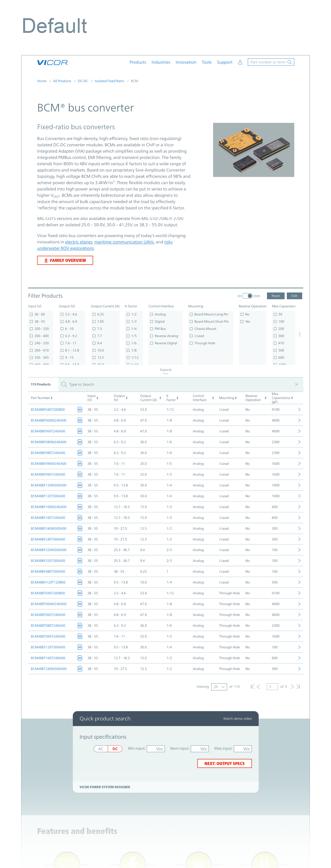The image size is (331, 868).
Task: Open datasheet icon for BCM48BT240M300A00
Action: [x=80, y=669]
